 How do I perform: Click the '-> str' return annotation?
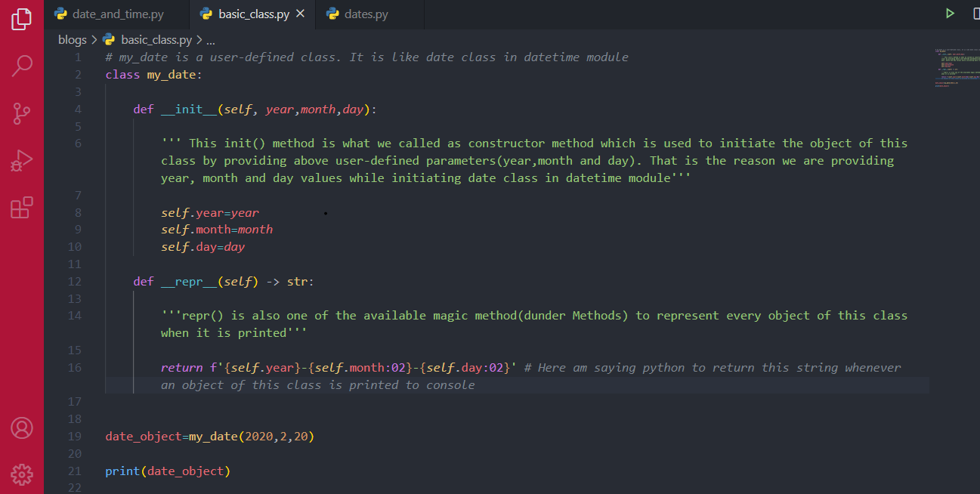287,281
